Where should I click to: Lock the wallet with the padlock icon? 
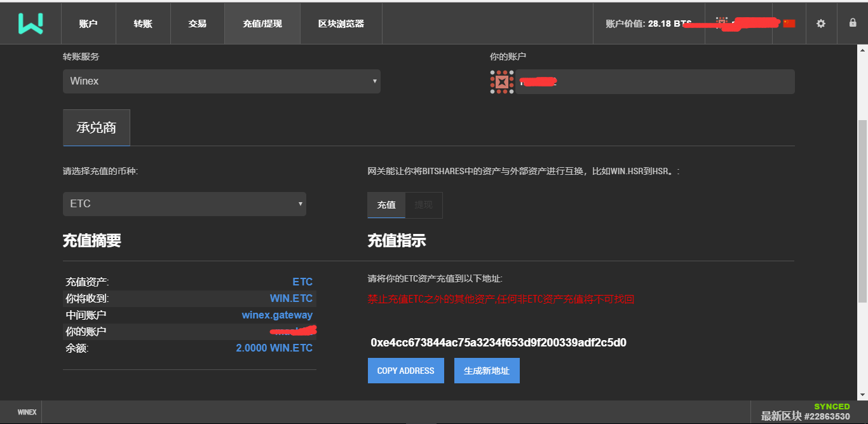click(x=853, y=23)
